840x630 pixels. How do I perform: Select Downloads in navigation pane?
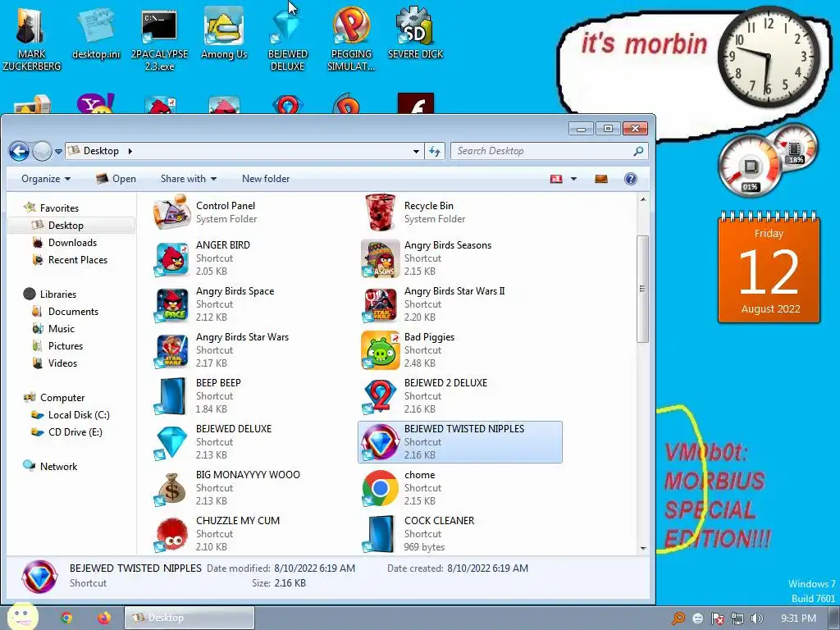click(x=72, y=243)
